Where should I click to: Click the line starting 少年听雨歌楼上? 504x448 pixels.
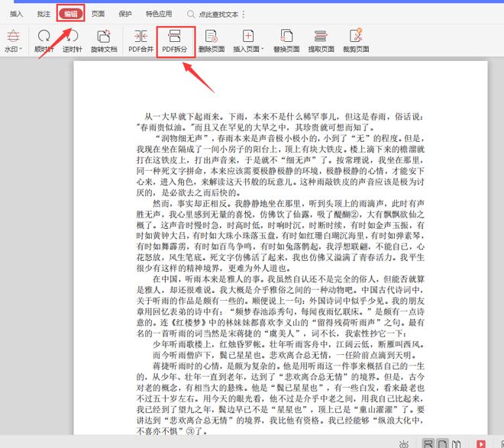point(289,344)
